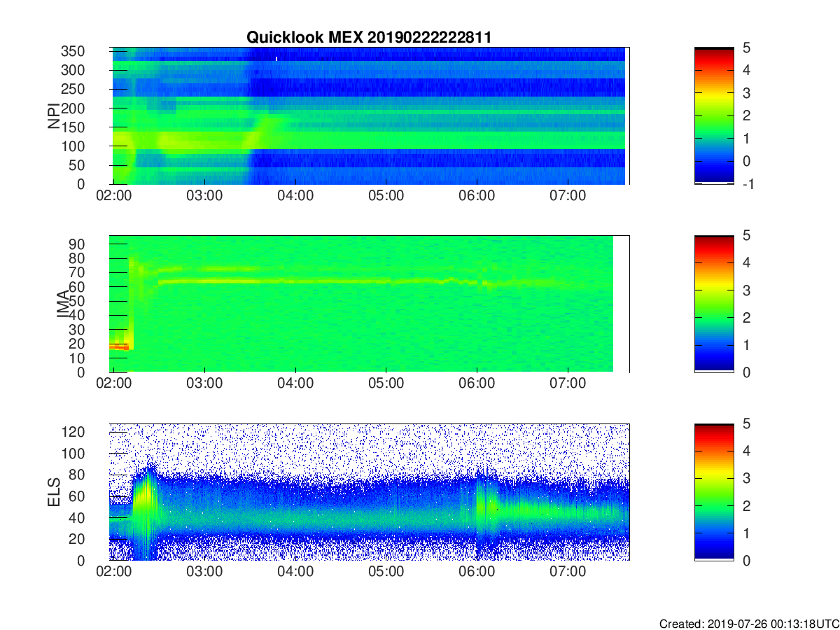Select the 5 label on NPI colorbar

point(746,47)
